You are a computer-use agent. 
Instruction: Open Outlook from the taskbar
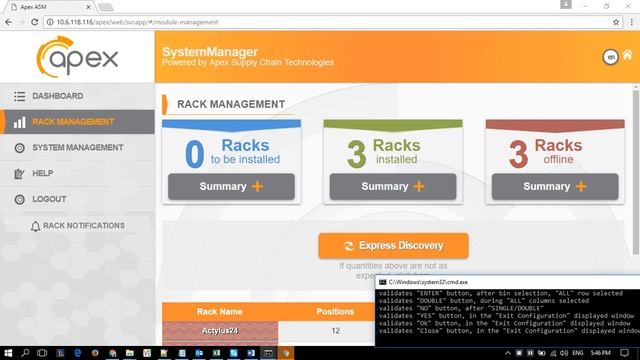tap(199, 353)
